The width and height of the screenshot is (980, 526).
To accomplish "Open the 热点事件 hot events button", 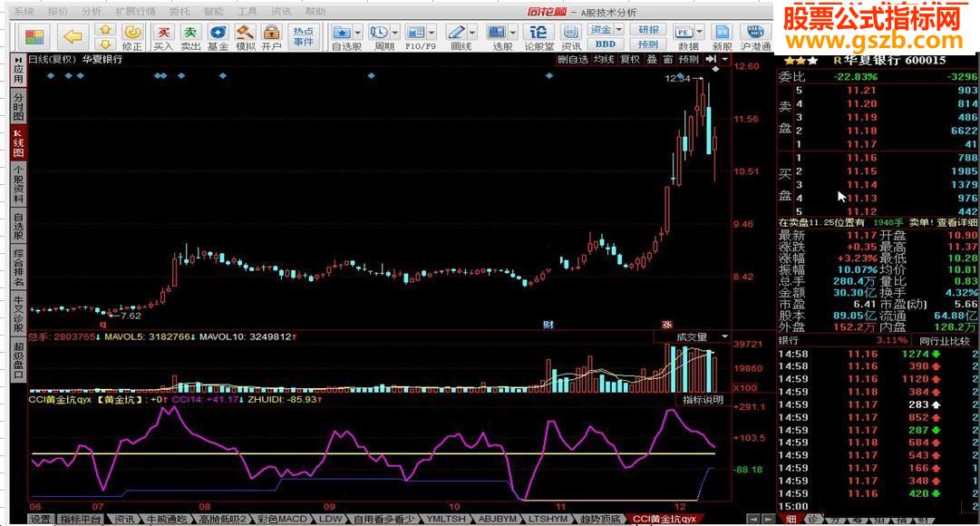I will 303,36.
